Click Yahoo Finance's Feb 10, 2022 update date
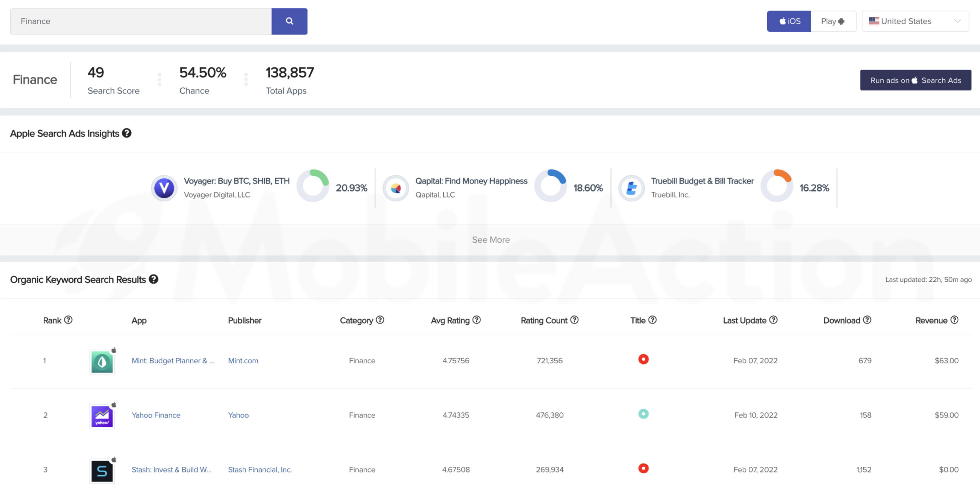This screenshot has width=980, height=497. click(756, 415)
